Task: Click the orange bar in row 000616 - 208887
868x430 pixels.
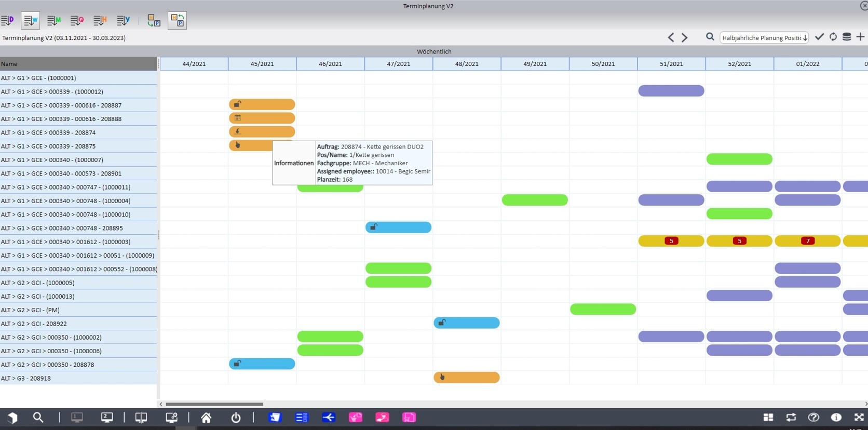Action: tap(262, 104)
